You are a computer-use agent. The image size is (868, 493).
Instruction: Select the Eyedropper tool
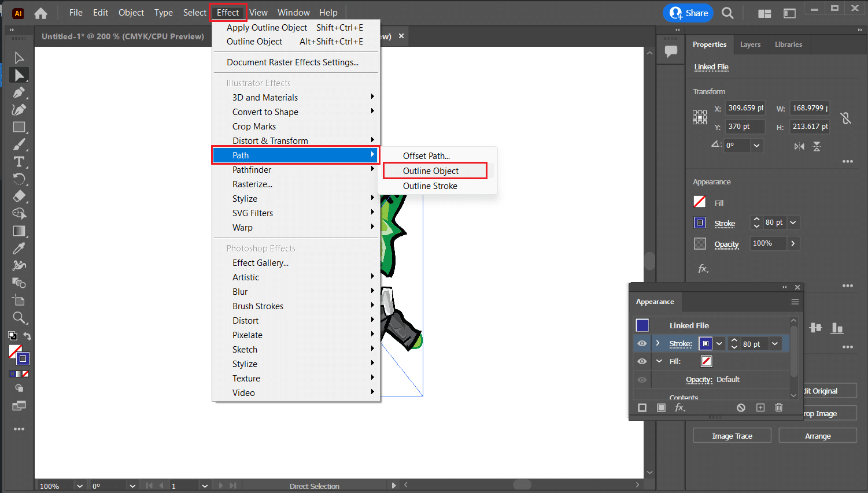point(19,249)
